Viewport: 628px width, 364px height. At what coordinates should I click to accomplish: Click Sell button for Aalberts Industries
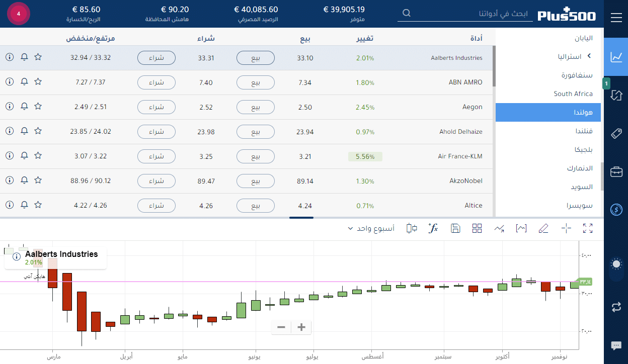coord(256,58)
